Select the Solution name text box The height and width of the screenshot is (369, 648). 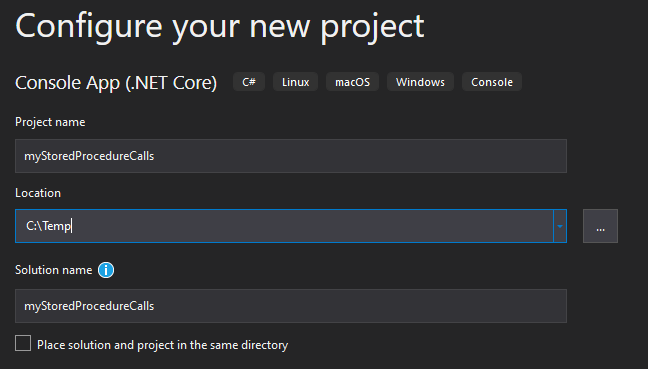coord(291,306)
